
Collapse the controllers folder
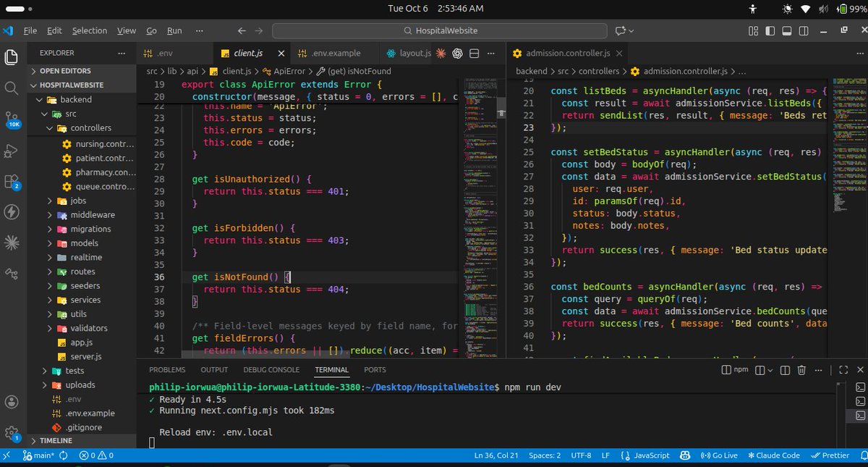click(x=82, y=128)
